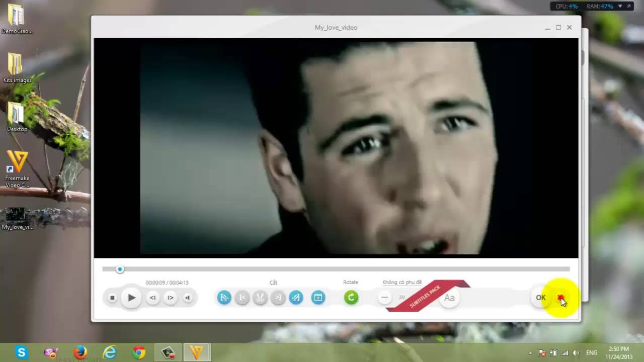Click the video preview area
Image resolution: width=644 pixels, height=362 pixels.
tap(336, 148)
